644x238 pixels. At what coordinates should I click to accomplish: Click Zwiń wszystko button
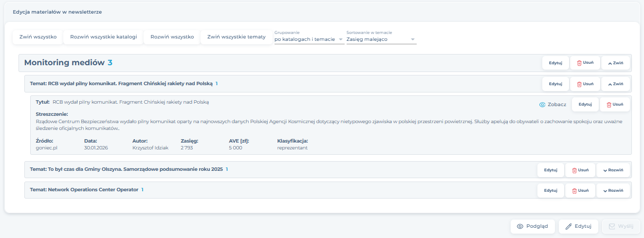pos(38,37)
